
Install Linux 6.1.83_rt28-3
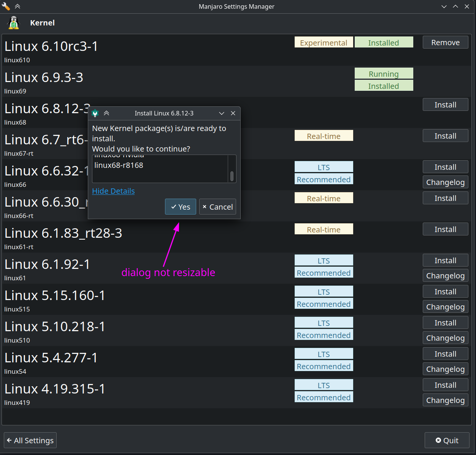tap(446, 229)
